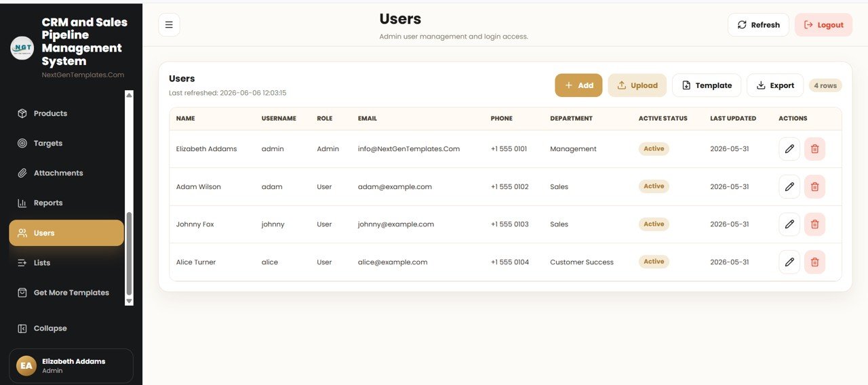
Task: Click the email johnny@example.com
Action: [x=396, y=224]
